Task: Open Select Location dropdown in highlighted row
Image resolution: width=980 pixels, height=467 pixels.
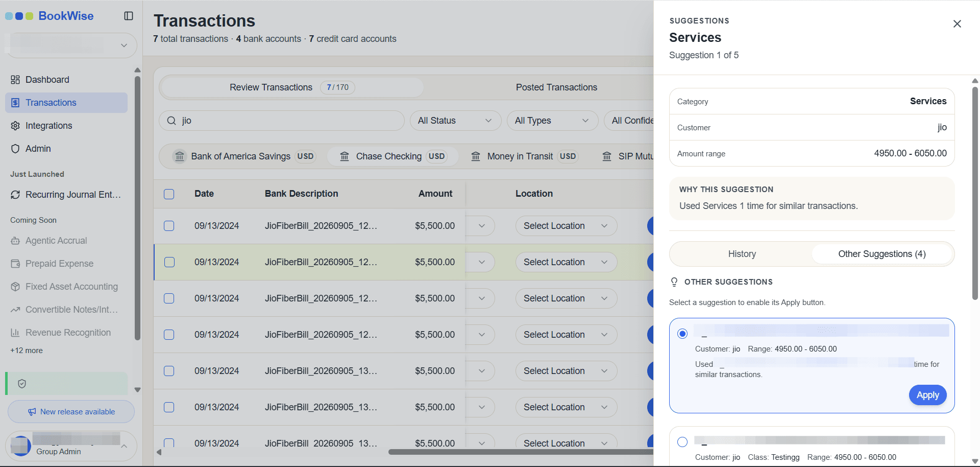Action: point(566,262)
